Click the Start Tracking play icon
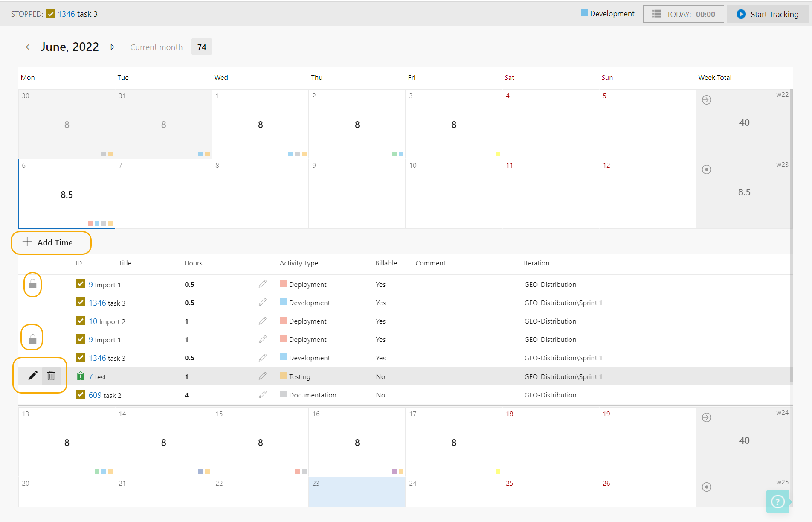The image size is (812, 522). pos(741,14)
